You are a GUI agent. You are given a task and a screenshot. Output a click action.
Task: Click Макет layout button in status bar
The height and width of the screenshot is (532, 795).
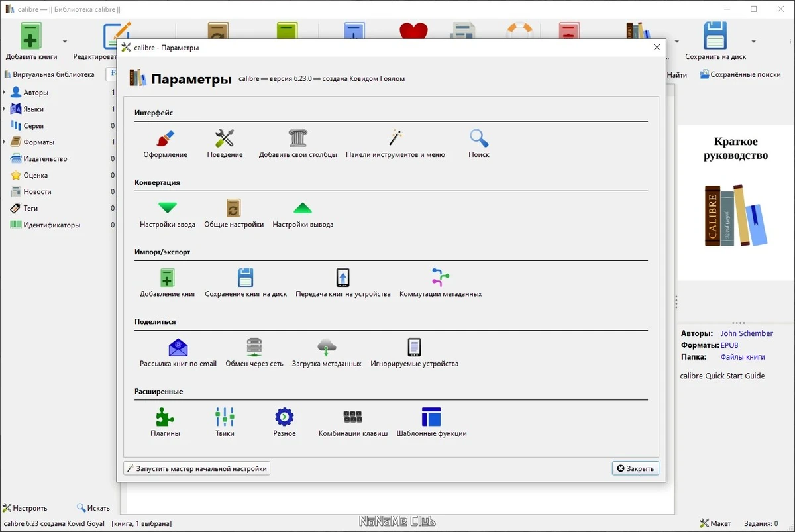point(715,523)
